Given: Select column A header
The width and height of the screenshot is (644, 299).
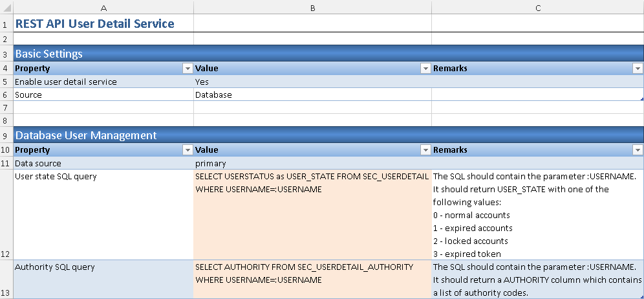Looking at the screenshot, I should [103, 7].
